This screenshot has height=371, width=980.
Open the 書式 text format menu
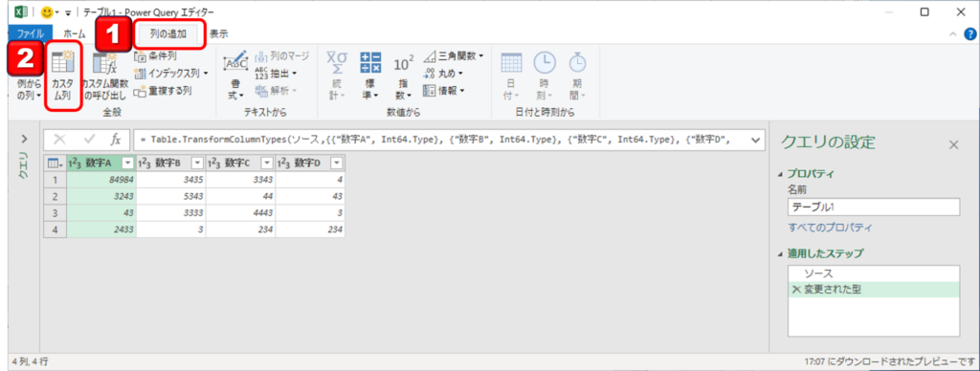[235, 77]
